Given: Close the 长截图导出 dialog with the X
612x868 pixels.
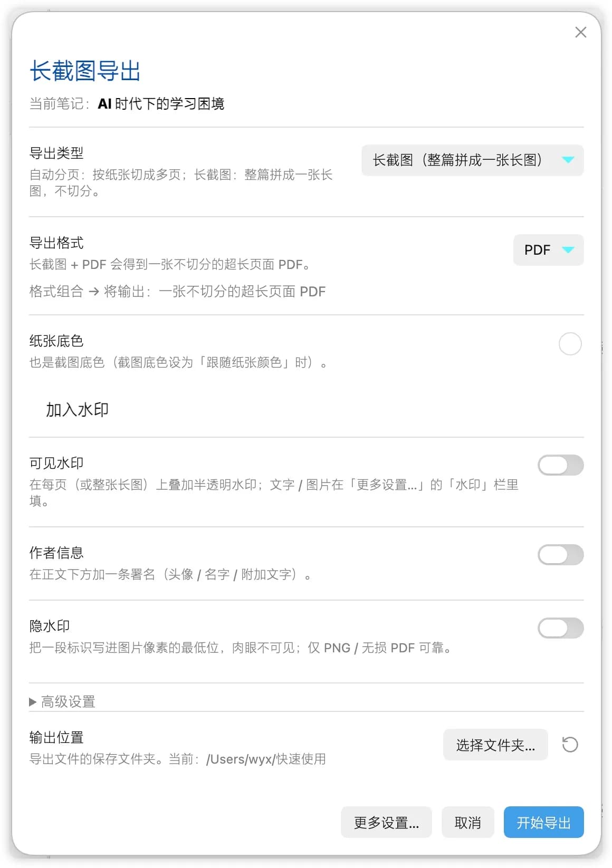Looking at the screenshot, I should (580, 33).
